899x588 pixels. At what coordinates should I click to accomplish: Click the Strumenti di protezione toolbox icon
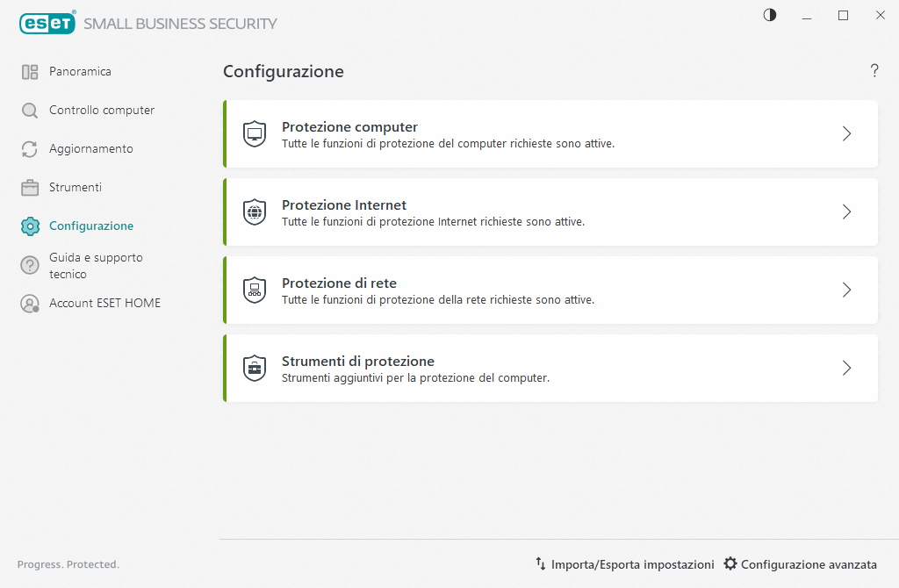[x=255, y=368]
